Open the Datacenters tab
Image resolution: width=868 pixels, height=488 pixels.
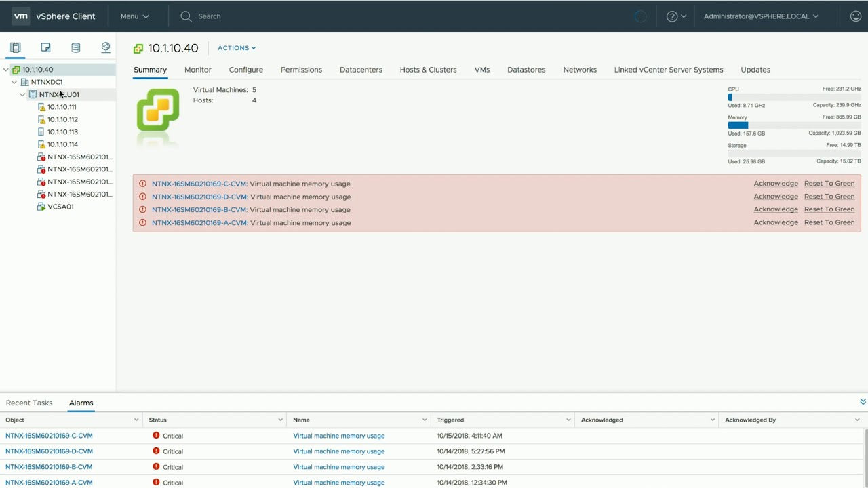tap(361, 70)
